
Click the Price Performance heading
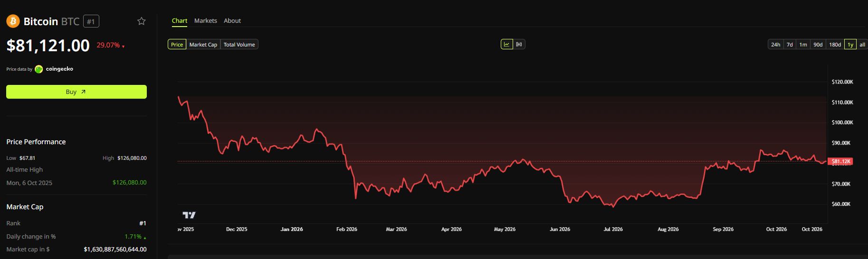[36, 142]
